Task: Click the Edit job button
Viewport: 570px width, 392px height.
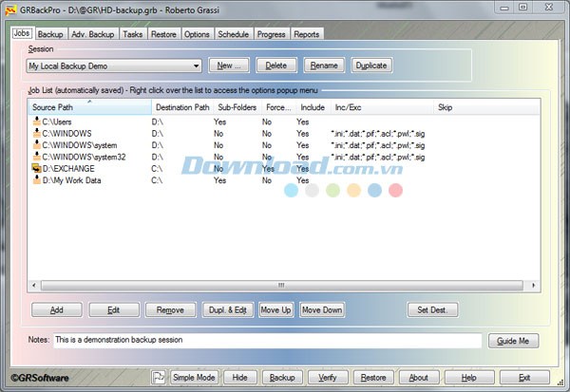Action: 114,309
